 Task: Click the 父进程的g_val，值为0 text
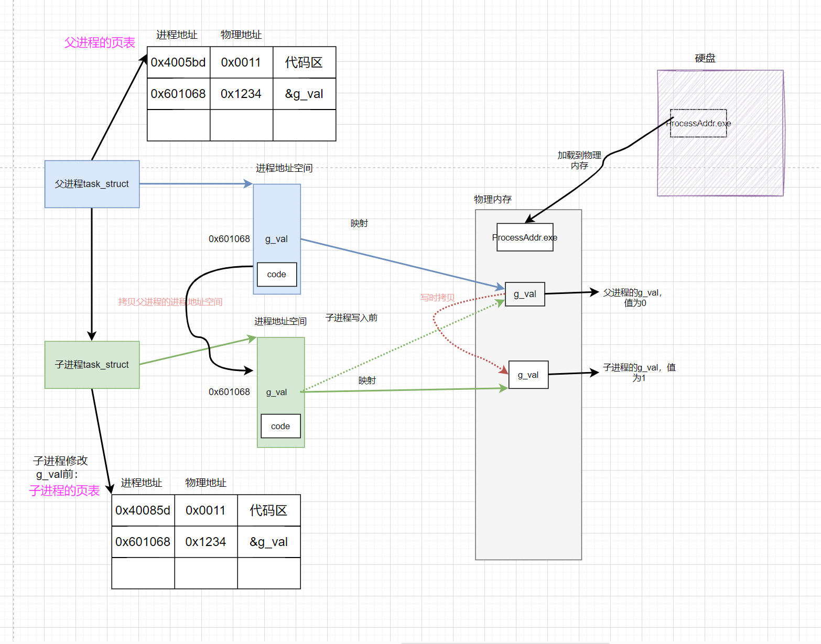[633, 298]
